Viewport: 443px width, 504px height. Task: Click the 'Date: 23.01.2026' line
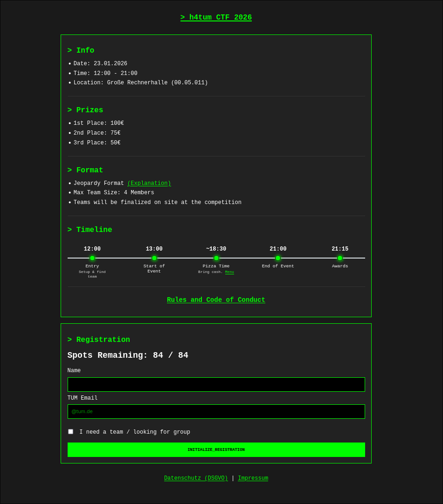point(100,64)
